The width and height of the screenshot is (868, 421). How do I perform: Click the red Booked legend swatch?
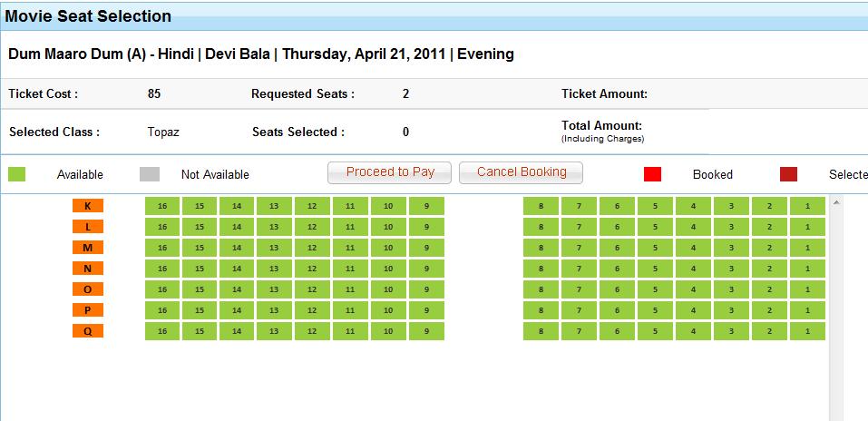click(652, 174)
